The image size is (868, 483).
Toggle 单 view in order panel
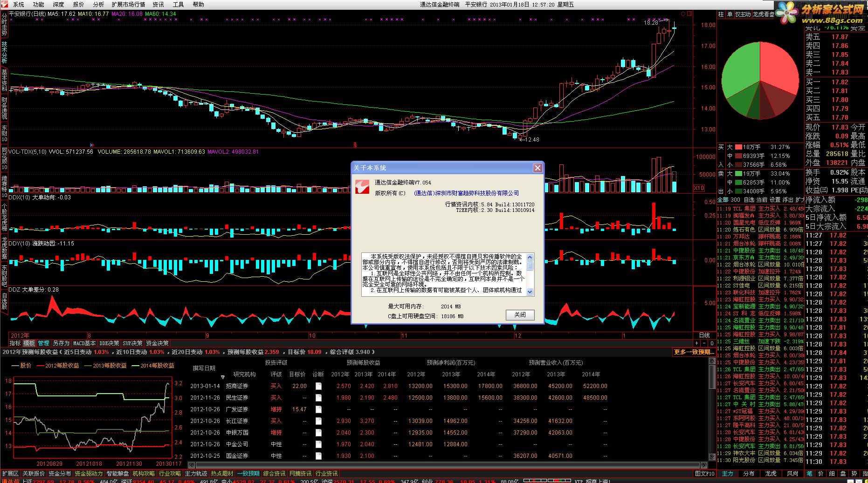(x=730, y=14)
